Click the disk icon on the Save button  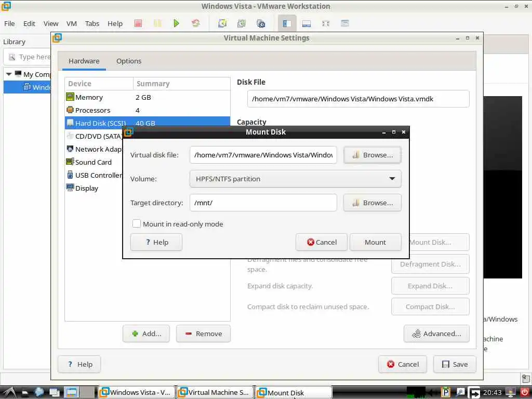[445, 364]
